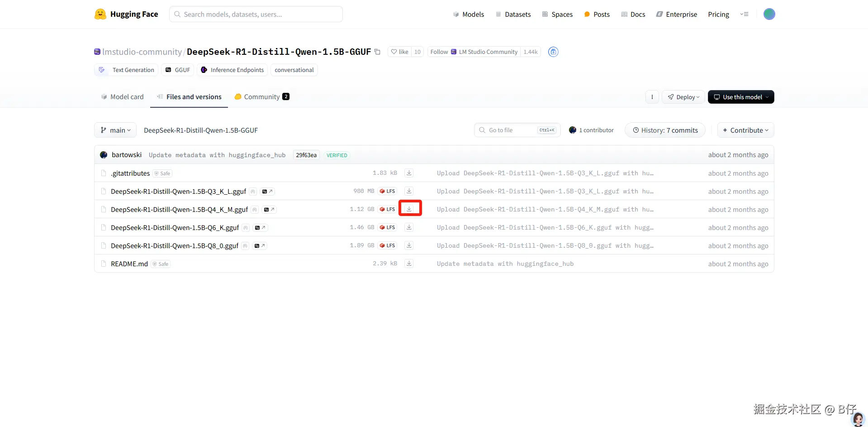Download the README.md file
The width and height of the screenshot is (868, 427).
(x=409, y=264)
